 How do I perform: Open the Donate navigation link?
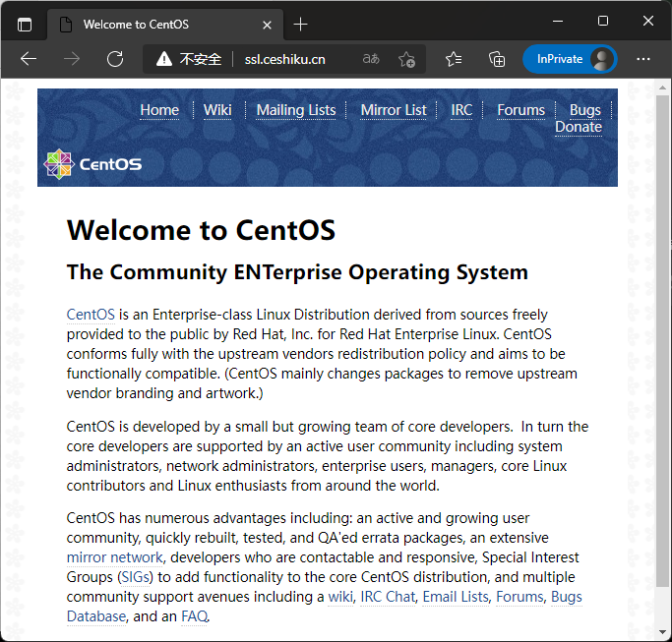[x=579, y=127]
